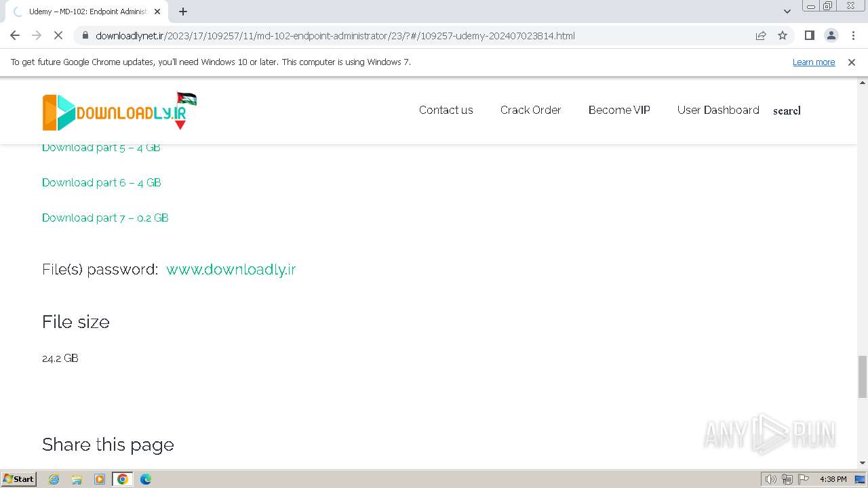Image resolution: width=868 pixels, height=488 pixels.
Task: Open the Contact us menu item
Action: tap(446, 110)
